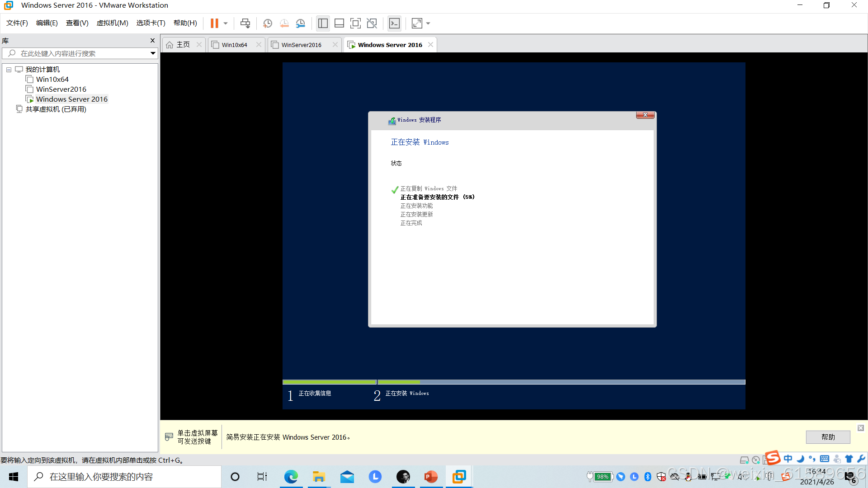
Task: Click Send Ctrl+Alt+Del toolbar icon
Action: pos(245,23)
